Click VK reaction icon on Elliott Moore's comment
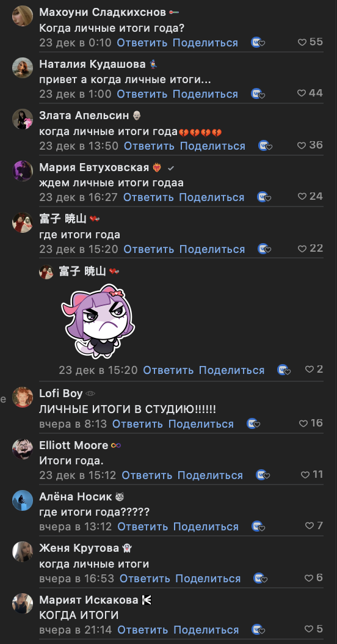The height and width of the screenshot is (644, 337). [x=263, y=475]
